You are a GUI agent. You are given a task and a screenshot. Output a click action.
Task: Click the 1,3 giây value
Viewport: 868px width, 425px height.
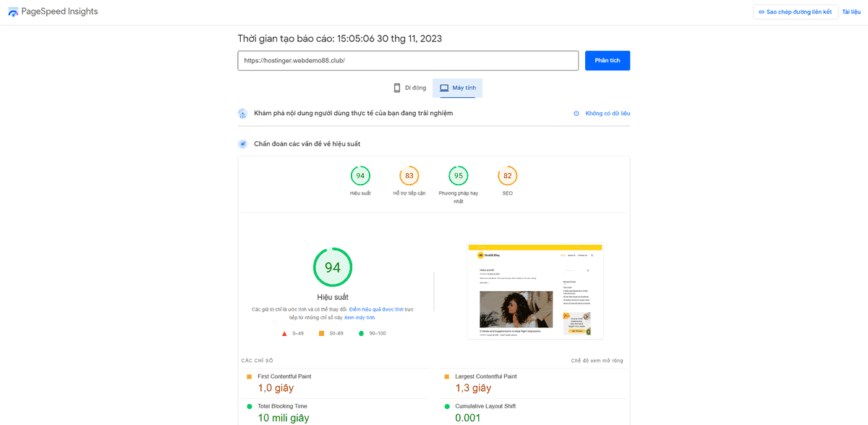click(473, 389)
